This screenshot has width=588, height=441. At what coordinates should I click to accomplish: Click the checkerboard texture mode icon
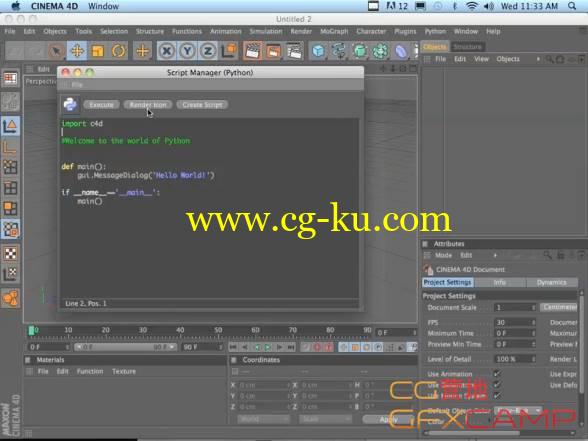(x=10, y=254)
